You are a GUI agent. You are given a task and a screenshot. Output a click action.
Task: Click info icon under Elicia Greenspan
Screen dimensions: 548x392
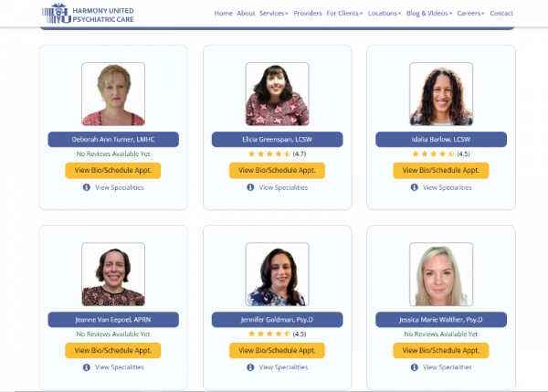click(x=250, y=187)
